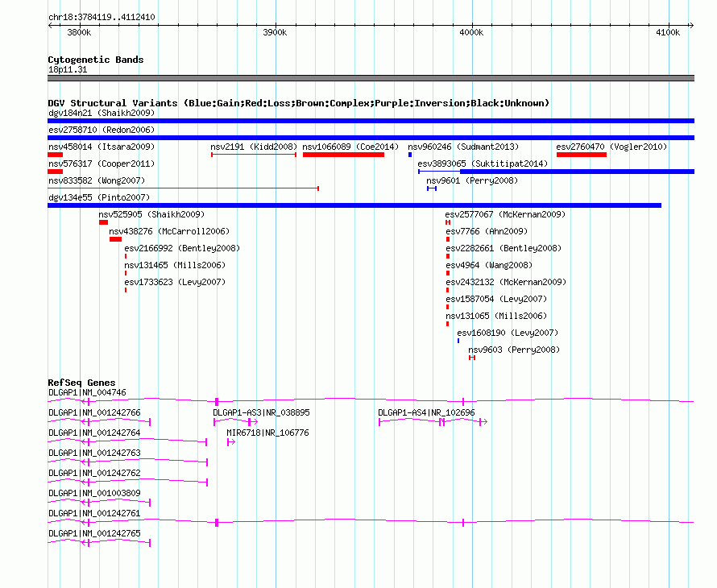Click the red loss bar under nsv1066089

point(343,155)
